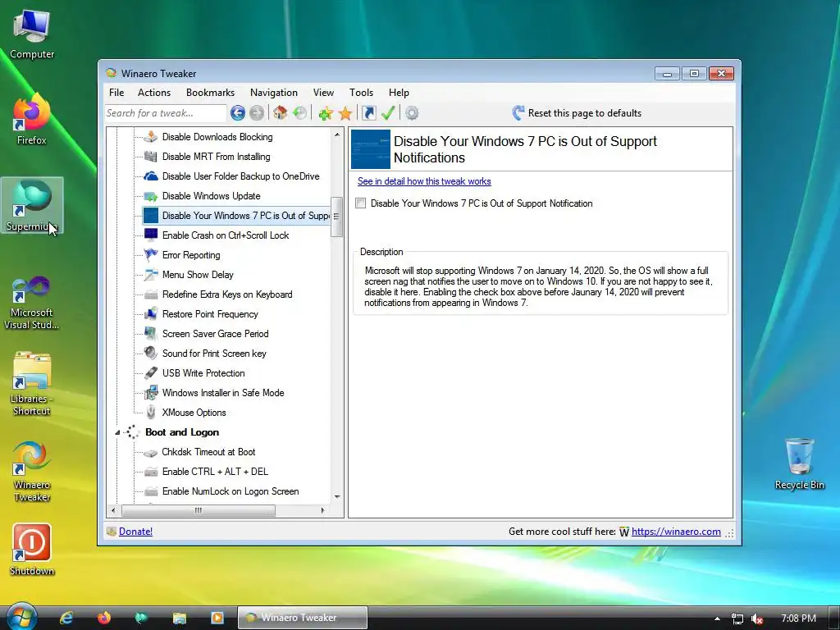Viewport: 840px width, 630px height.
Task: Click the Search for a tweak field
Action: coord(166,113)
